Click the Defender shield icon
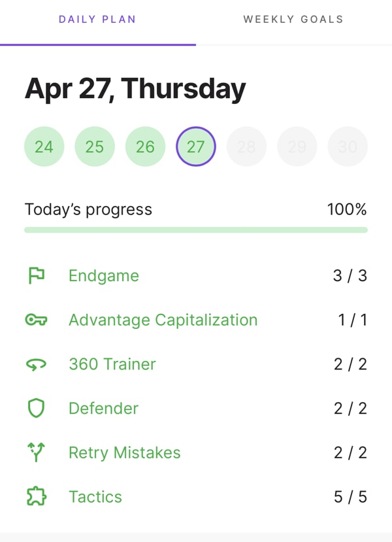Viewport: 392px width, 542px height. (37, 409)
